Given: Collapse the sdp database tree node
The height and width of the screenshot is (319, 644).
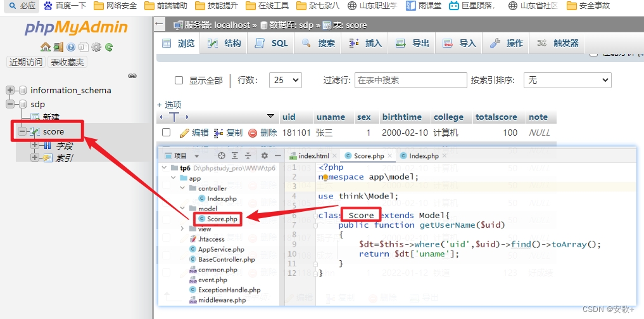Looking at the screenshot, I should [x=11, y=104].
